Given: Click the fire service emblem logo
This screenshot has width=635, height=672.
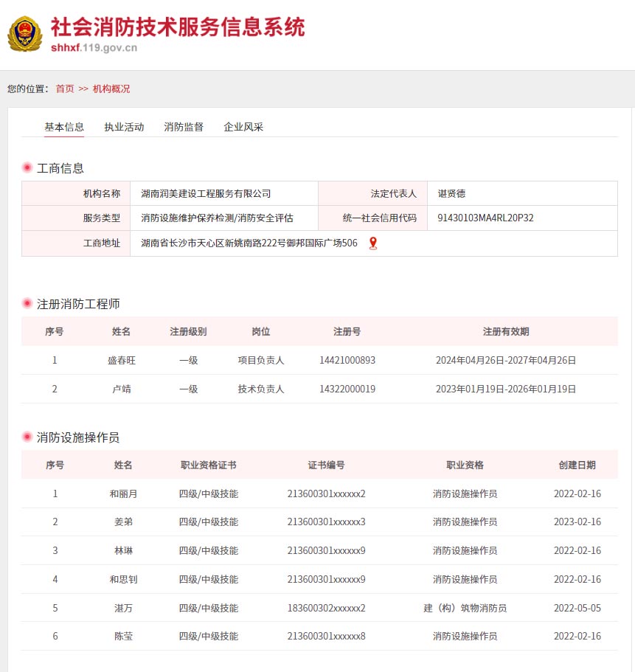Looking at the screenshot, I should click(25, 34).
